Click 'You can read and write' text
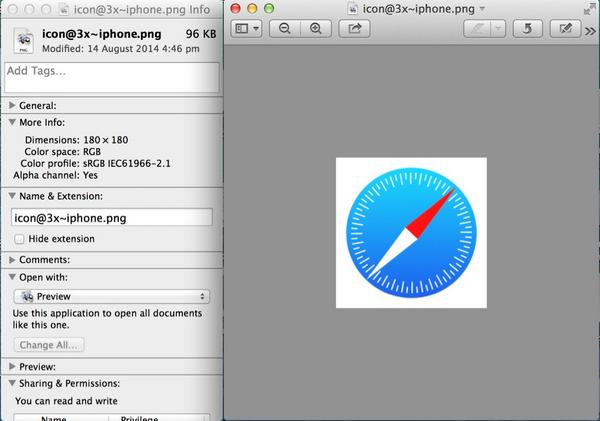The width and height of the screenshot is (600, 421). [x=66, y=401]
